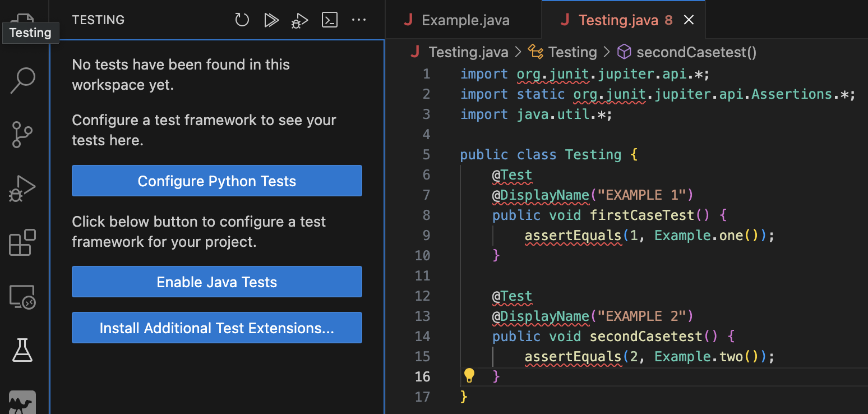Click the lightbulb quick fix on line 16
Viewport: 868px width, 414px height.
[x=470, y=376]
